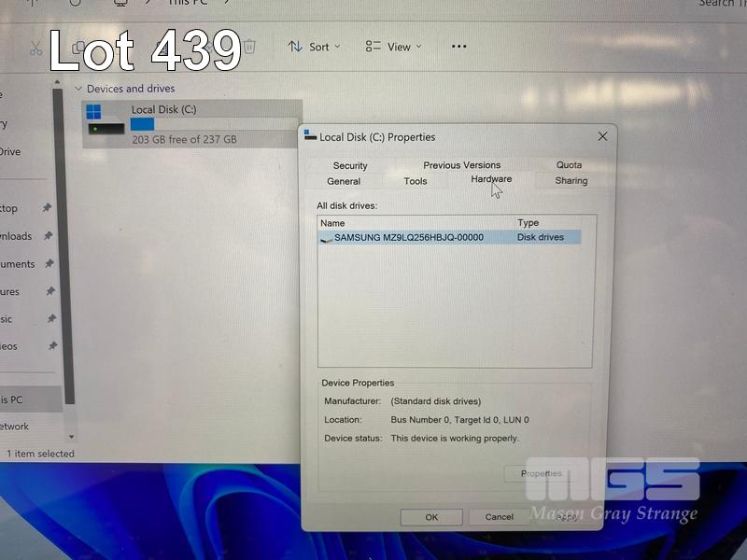747x560 pixels.
Task: Select Network in the navigation pane
Action: [14, 427]
